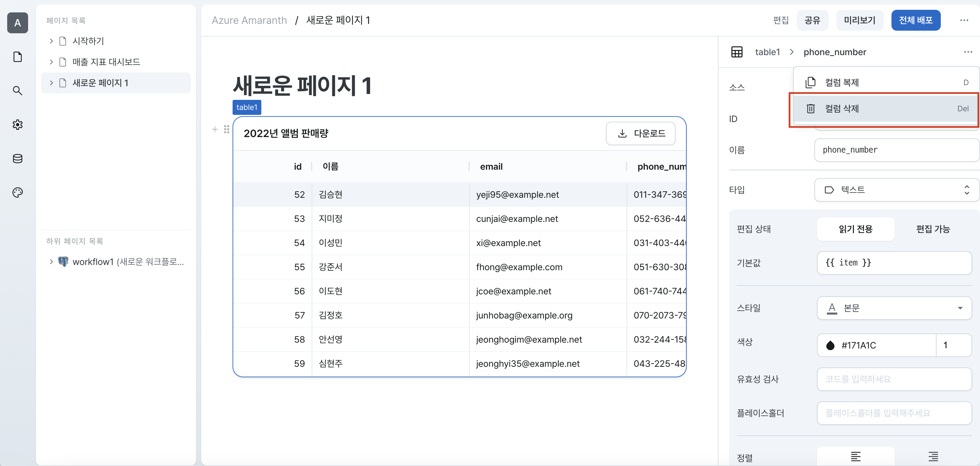
Task: Click the workspace avatar A icon
Action: pyautogui.click(x=18, y=23)
